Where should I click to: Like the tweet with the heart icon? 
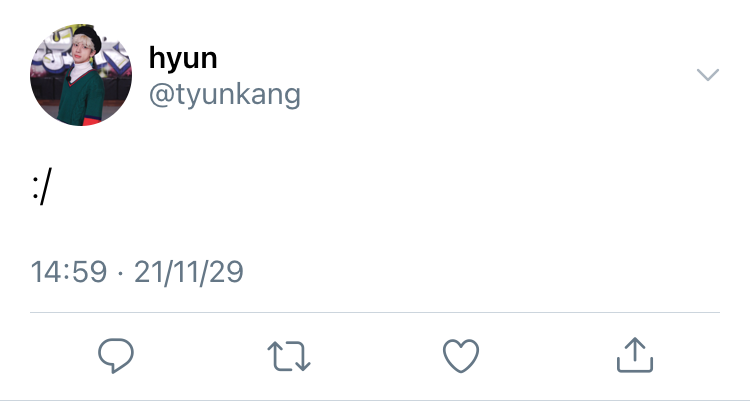pos(461,356)
